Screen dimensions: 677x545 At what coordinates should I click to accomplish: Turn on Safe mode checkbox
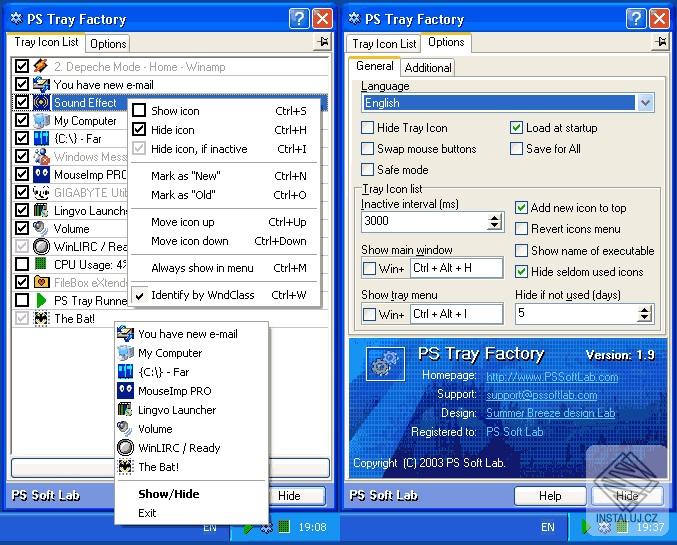coord(367,169)
